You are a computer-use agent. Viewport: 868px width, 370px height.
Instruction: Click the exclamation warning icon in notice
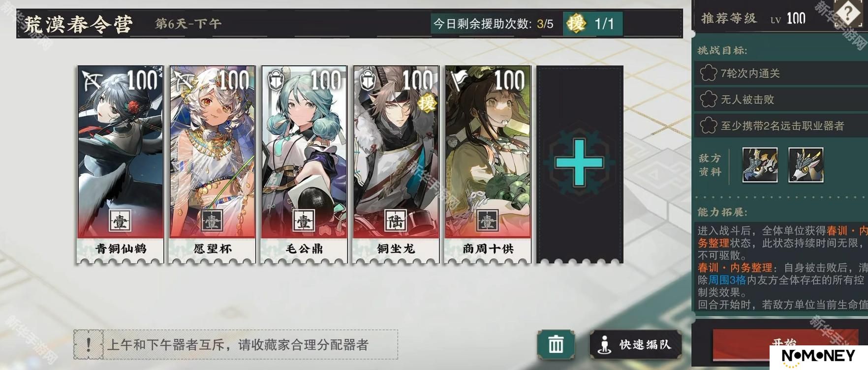point(89,344)
